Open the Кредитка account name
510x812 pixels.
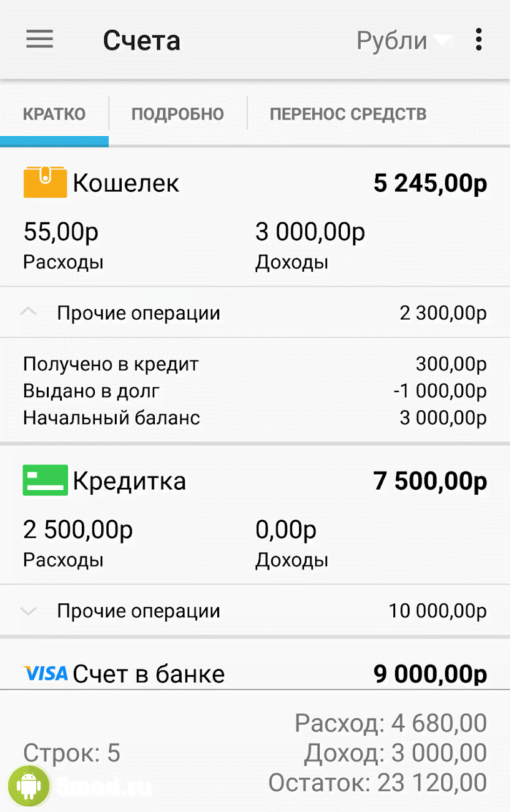(129, 481)
